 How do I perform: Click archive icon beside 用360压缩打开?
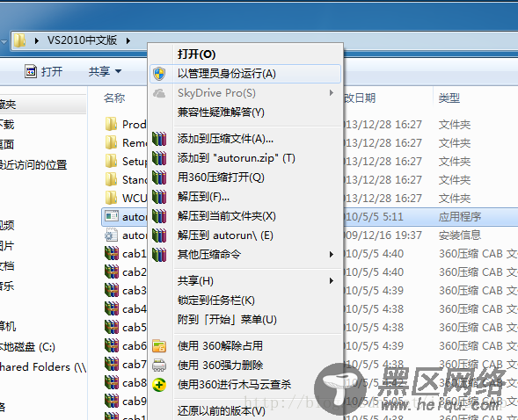[x=159, y=177]
